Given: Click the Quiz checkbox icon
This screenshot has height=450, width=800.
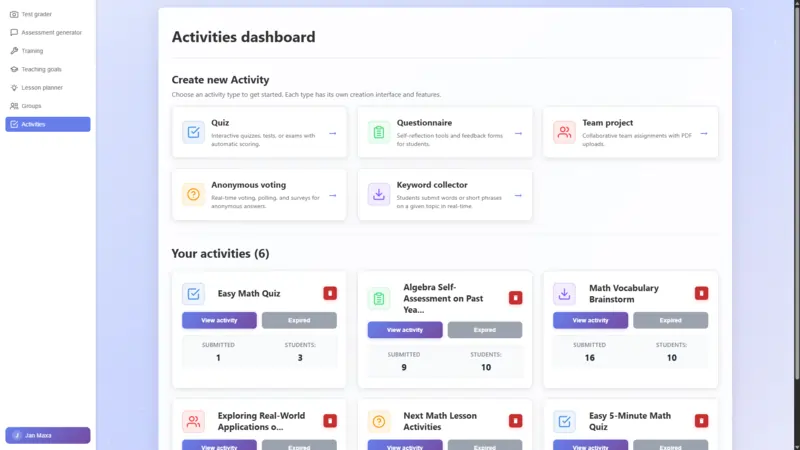Looking at the screenshot, I should pos(194,132).
